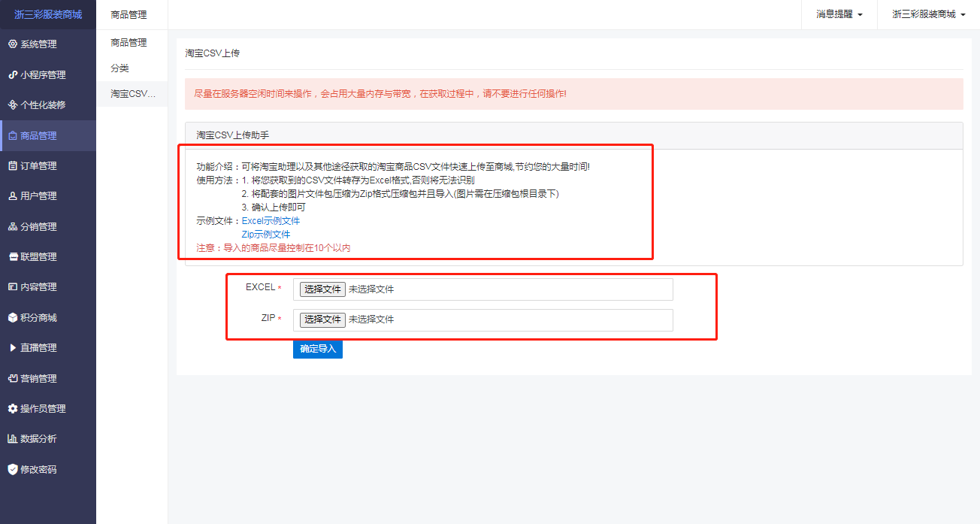This screenshot has width=980, height=524.
Task: Click the 营销管理 marketing icon
Action: [x=12, y=378]
